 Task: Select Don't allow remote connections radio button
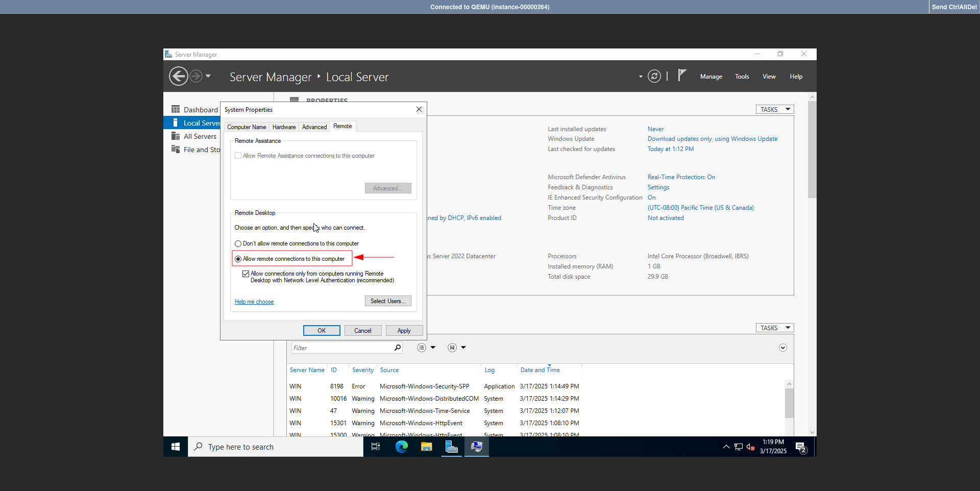(x=238, y=244)
